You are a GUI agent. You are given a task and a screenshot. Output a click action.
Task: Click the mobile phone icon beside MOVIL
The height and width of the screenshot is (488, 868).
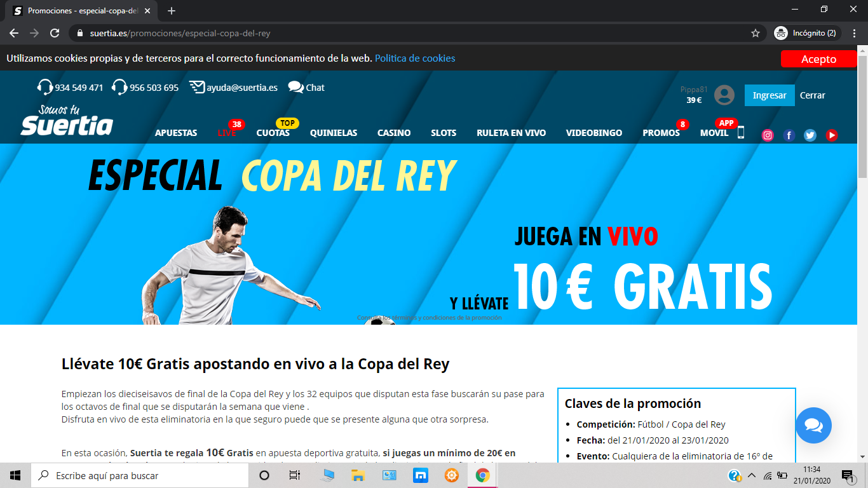pyautogui.click(x=740, y=133)
